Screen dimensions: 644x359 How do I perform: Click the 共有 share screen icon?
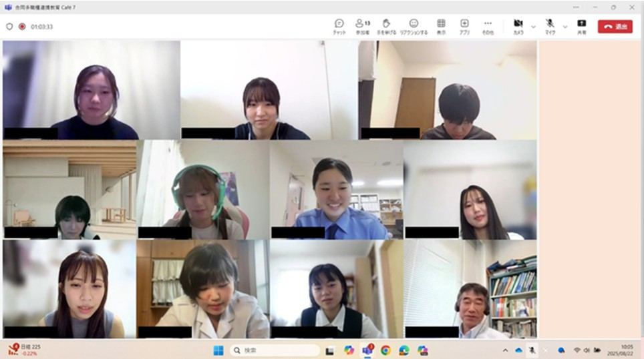pos(581,26)
